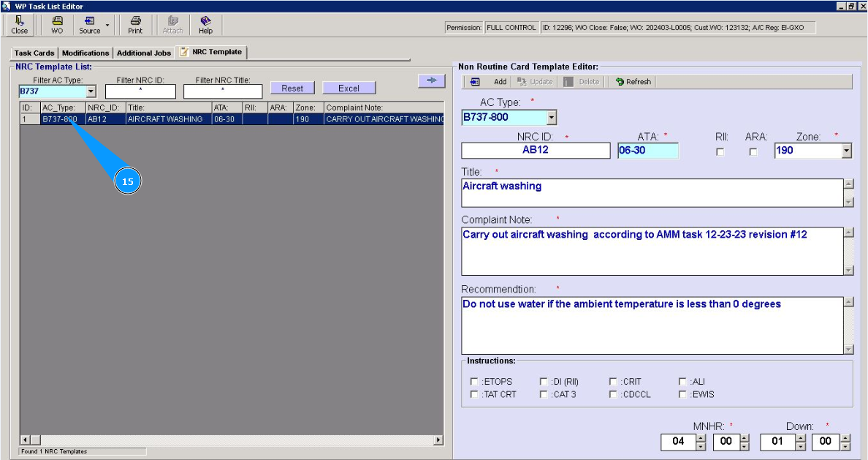Open the AC Type B737-800 dropdown
868x460 pixels.
click(551, 118)
